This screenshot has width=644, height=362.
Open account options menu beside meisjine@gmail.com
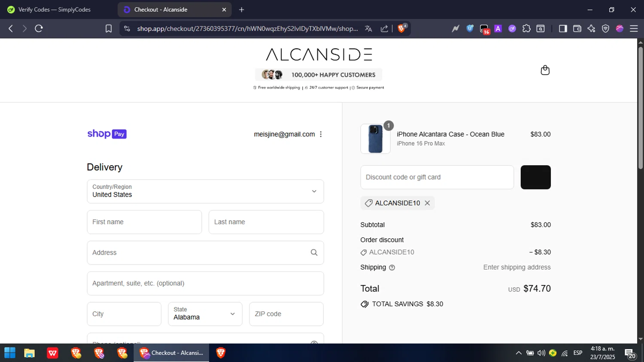coord(321,134)
